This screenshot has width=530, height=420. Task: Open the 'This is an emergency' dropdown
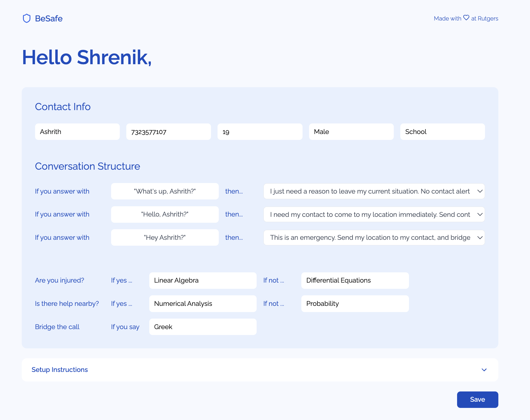point(374,237)
